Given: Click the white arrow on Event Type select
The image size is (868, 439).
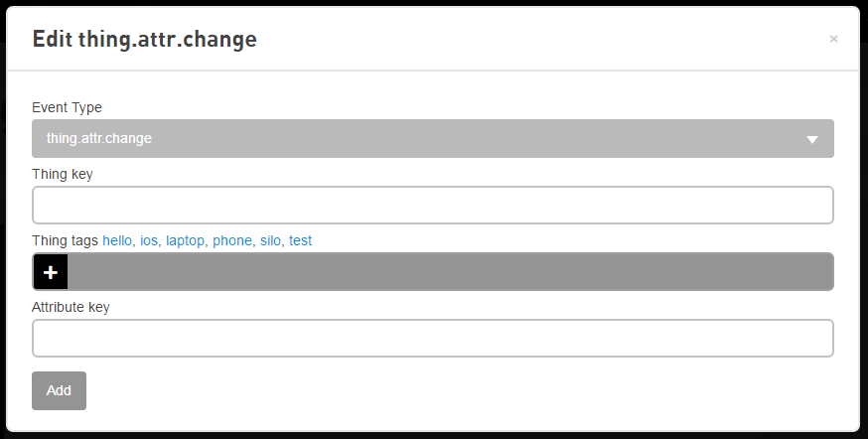Looking at the screenshot, I should click(x=811, y=140).
